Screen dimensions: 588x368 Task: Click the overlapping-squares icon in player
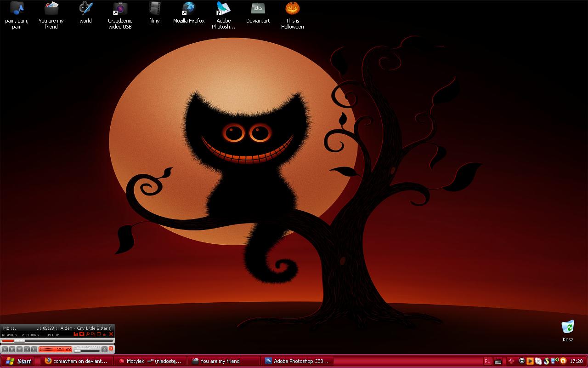(93, 334)
